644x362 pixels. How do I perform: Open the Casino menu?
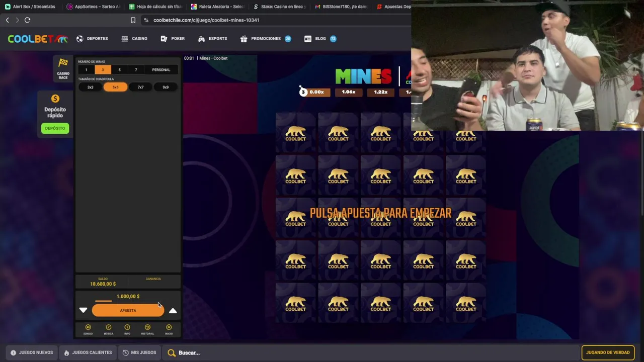134,39
